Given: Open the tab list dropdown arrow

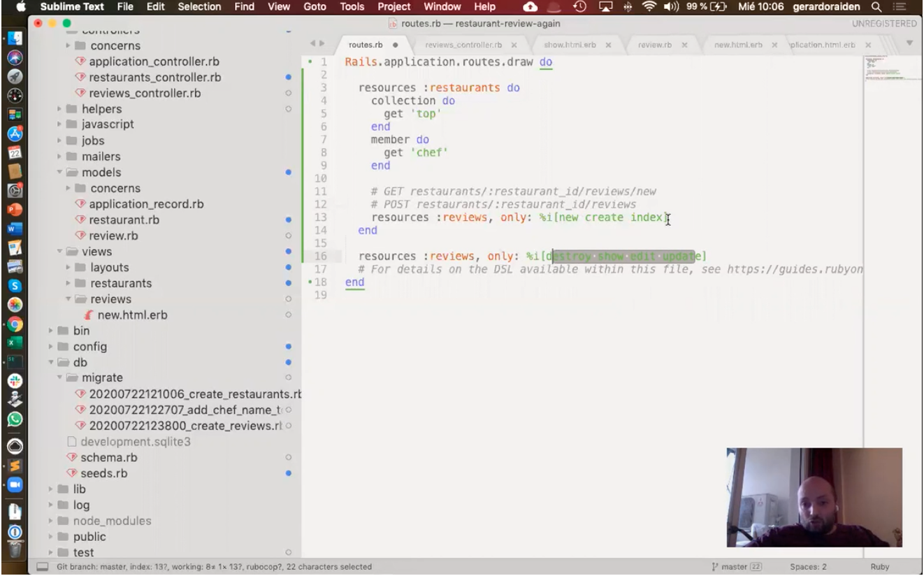Looking at the screenshot, I should (909, 43).
